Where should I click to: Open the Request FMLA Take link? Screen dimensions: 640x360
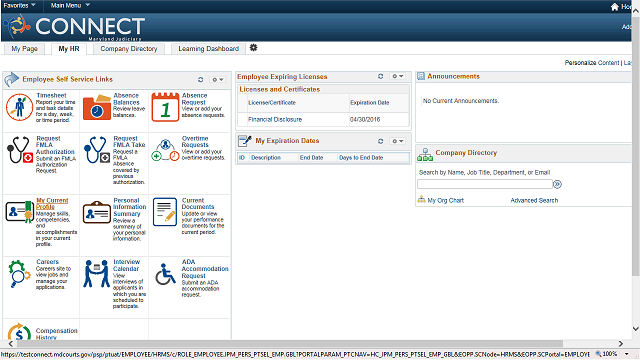129,142
